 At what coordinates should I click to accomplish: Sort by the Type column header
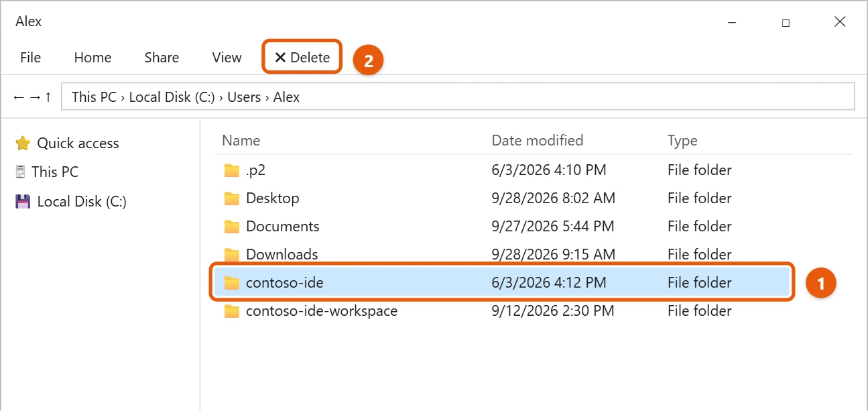[682, 141]
